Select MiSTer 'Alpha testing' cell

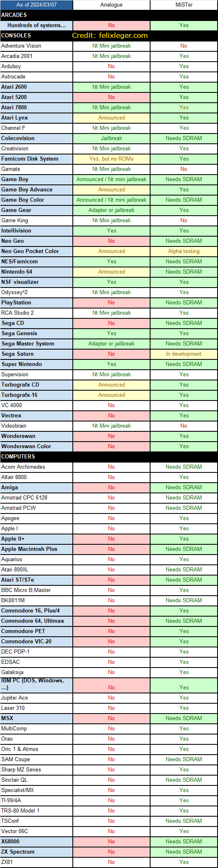184,251
